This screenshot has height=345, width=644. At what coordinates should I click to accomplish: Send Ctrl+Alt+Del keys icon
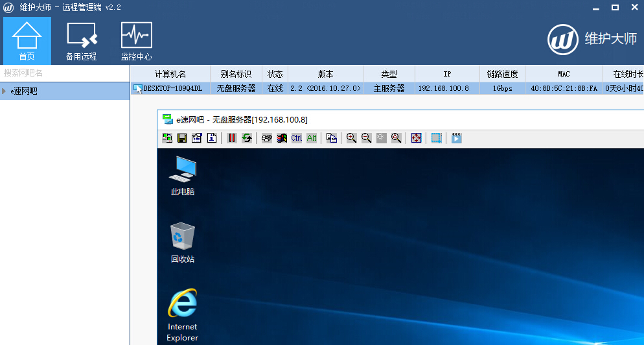[266, 138]
